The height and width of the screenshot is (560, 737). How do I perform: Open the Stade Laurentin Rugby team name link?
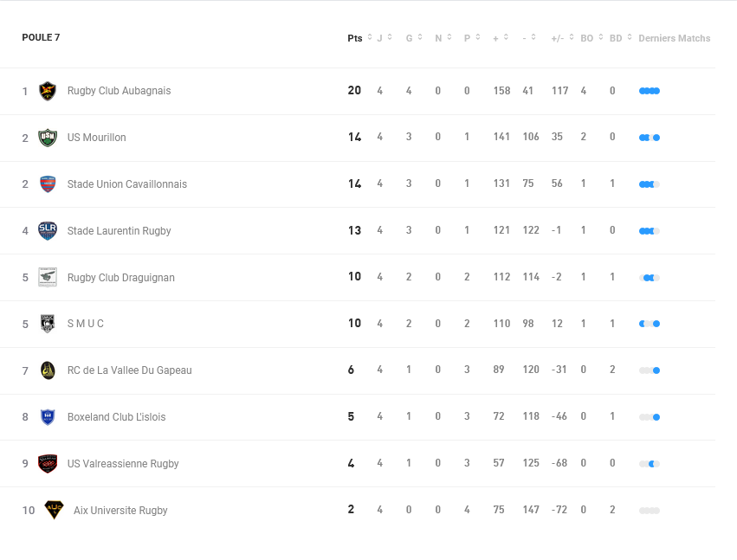coord(119,231)
